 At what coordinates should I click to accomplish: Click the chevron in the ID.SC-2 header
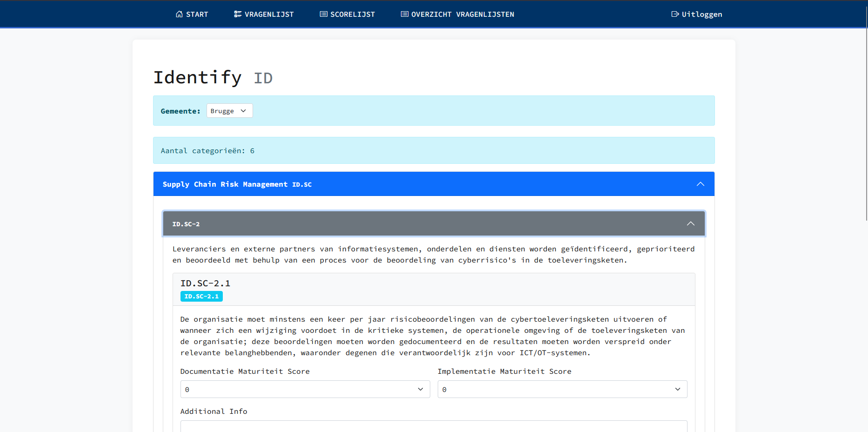[690, 224]
